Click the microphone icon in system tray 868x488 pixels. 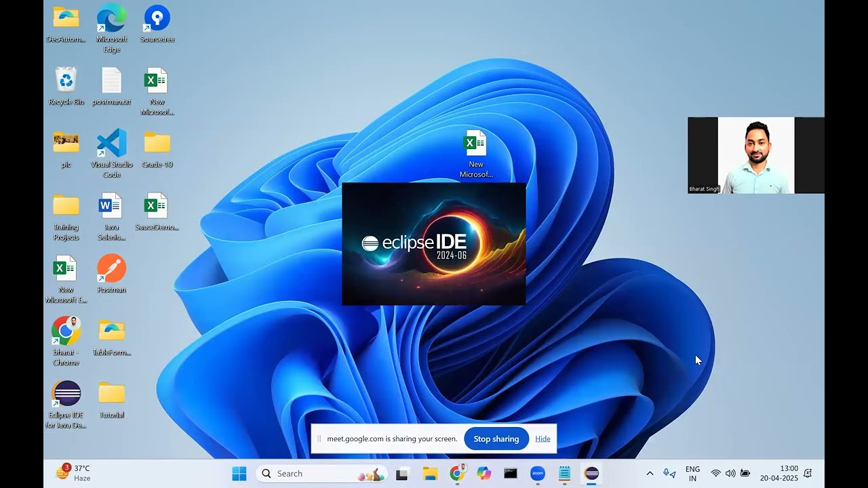669,474
